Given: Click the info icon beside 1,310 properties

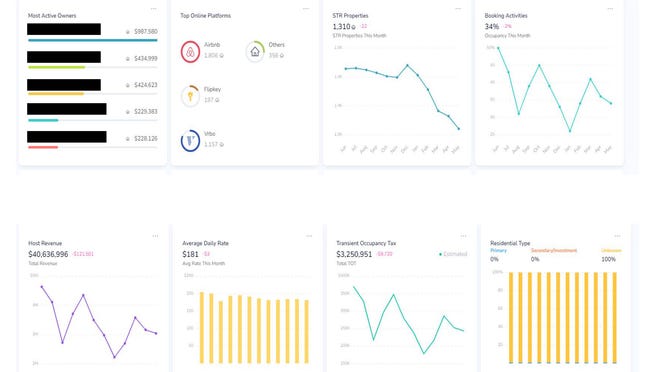Looking at the screenshot, I should pos(353,27).
